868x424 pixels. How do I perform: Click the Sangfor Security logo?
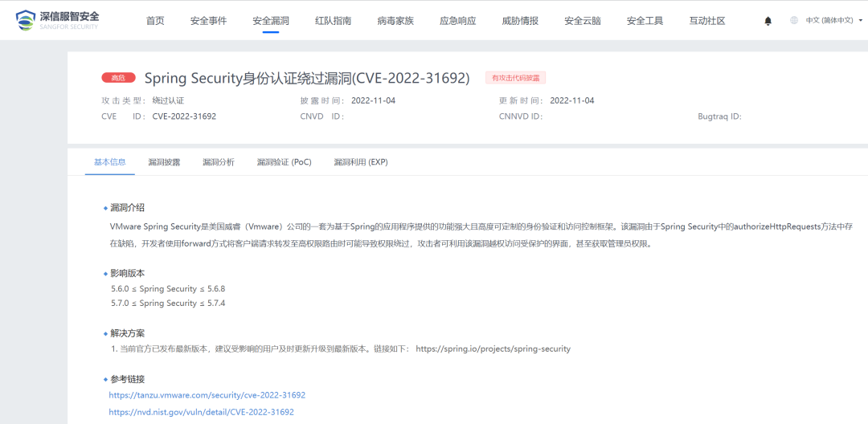(x=58, y=20)
